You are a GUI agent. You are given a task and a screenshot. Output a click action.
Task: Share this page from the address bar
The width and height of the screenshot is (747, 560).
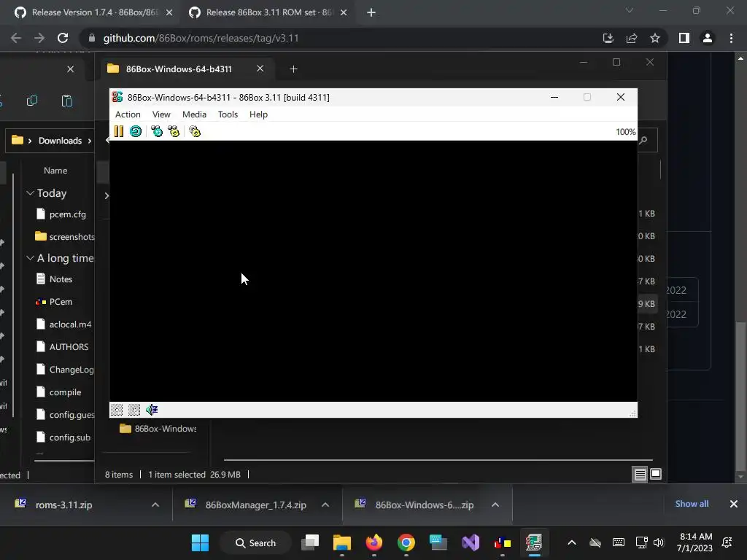(632, 38)
